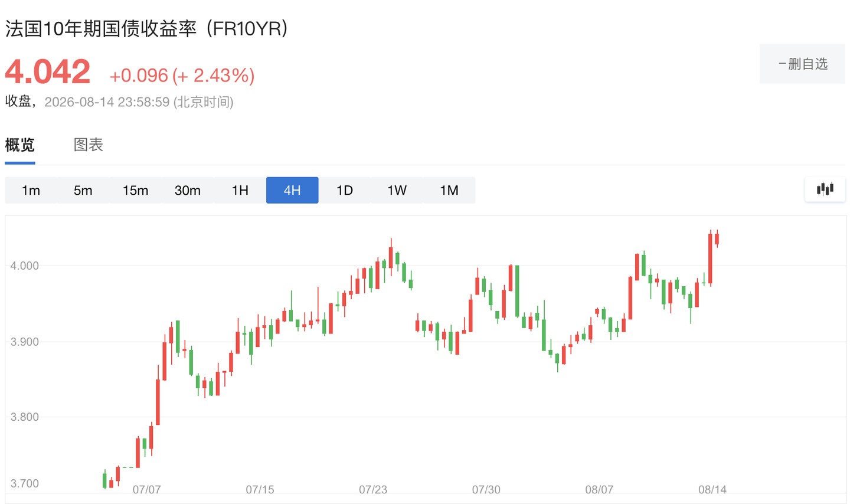Select the 1W timeframe
850x504 pixels.
(x=397, y=190)
